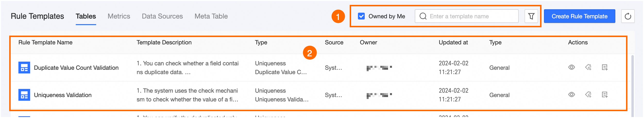Click 'Uniqueness Duplicate Value C…' type cell
Image resolution: width=644 pixels, height=118 pixels.
tap(281, 68)
